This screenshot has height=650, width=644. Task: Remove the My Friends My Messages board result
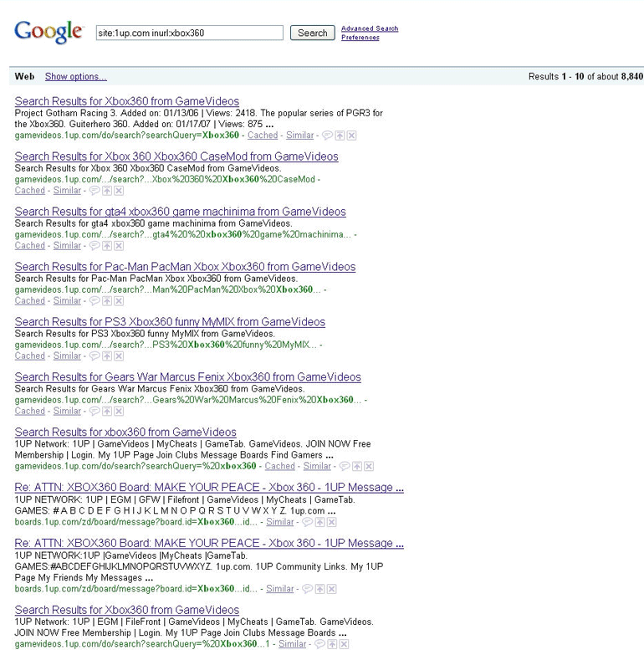[331, 589]
